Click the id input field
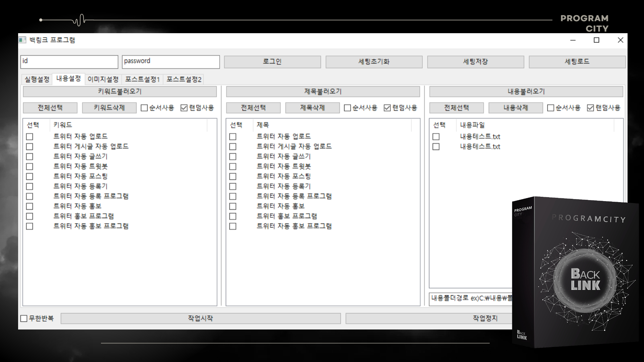644x362 pixels. 69,62
